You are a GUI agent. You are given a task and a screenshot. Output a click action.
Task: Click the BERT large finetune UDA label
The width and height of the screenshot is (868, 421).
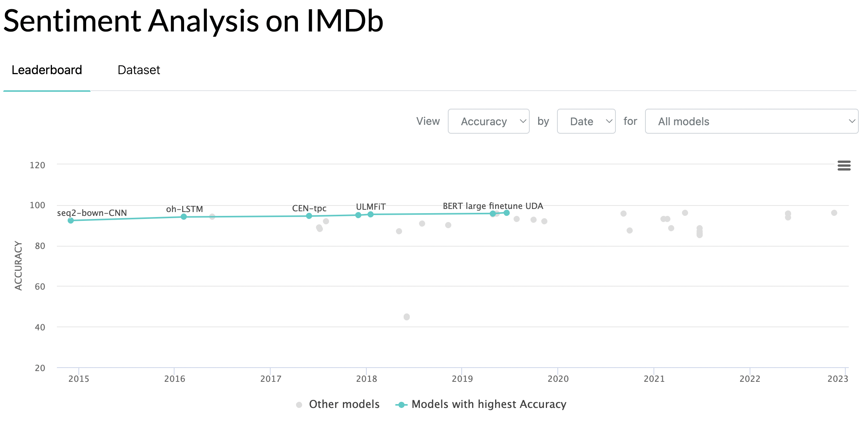(x=493, y=206)
